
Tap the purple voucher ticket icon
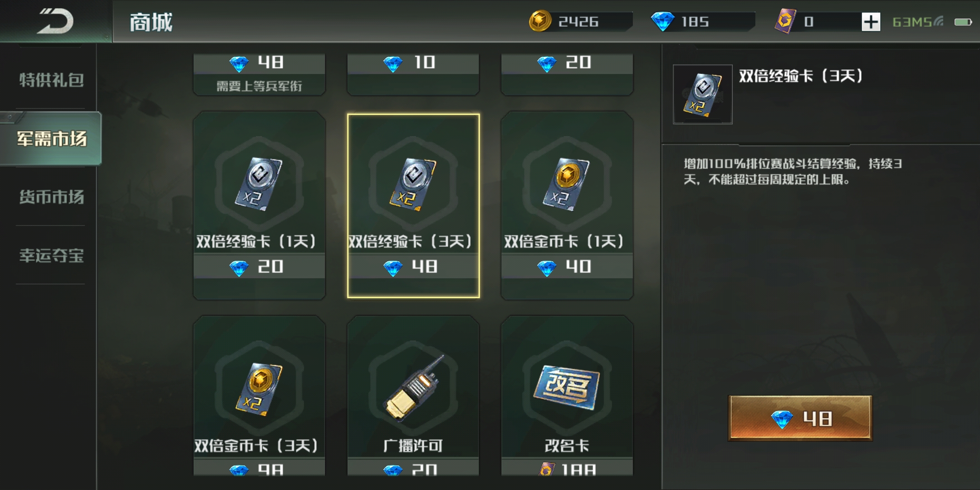(786, 21)
